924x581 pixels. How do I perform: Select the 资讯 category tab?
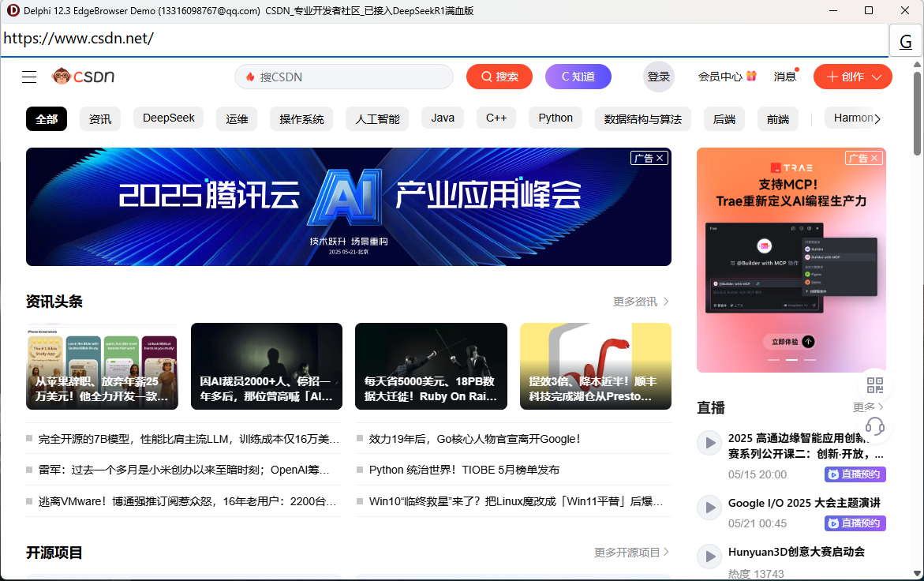click(x=100, y=119)
